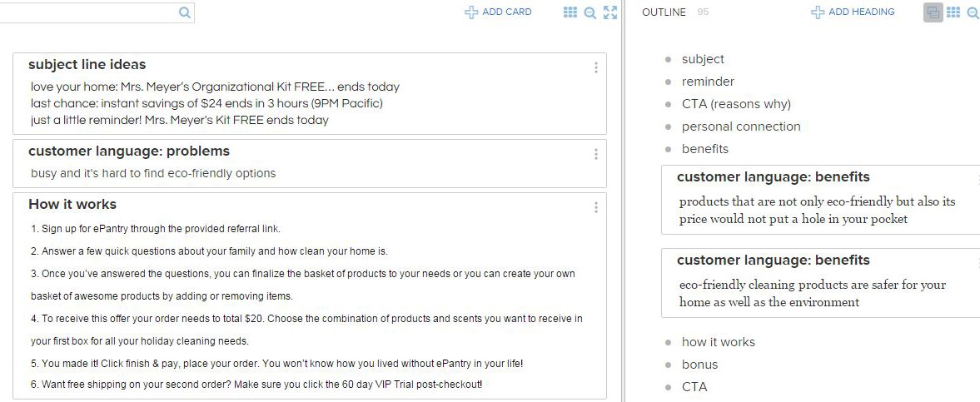Image resolution: width=980 pixels, height=402 pixels.
Task: Switch cards panel to grid view
Action: coord(570,12)
